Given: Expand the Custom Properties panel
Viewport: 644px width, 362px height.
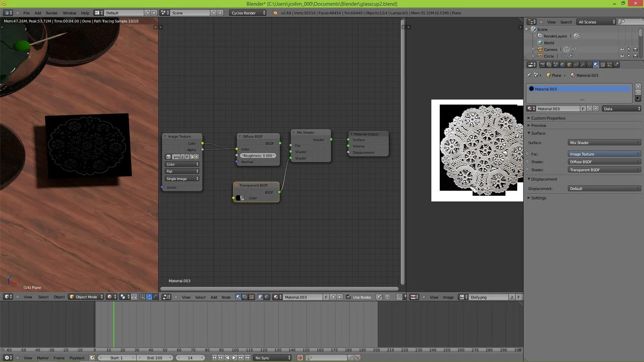Looking at the screenshot, I should coord(548,118).
